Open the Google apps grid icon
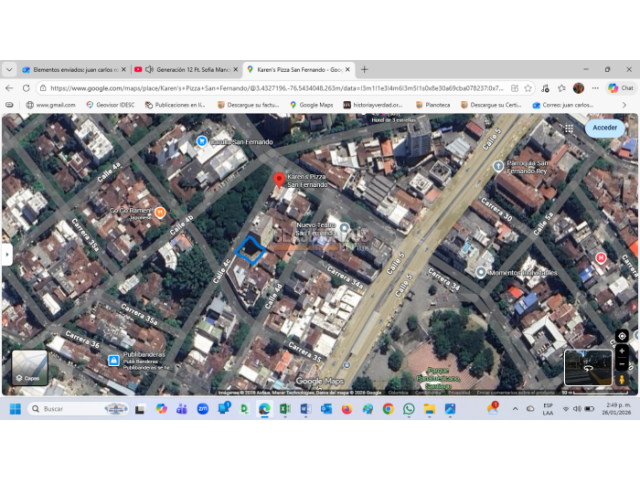Image resolution: width=640 pixels, height=480 pixels. point(568,128)
